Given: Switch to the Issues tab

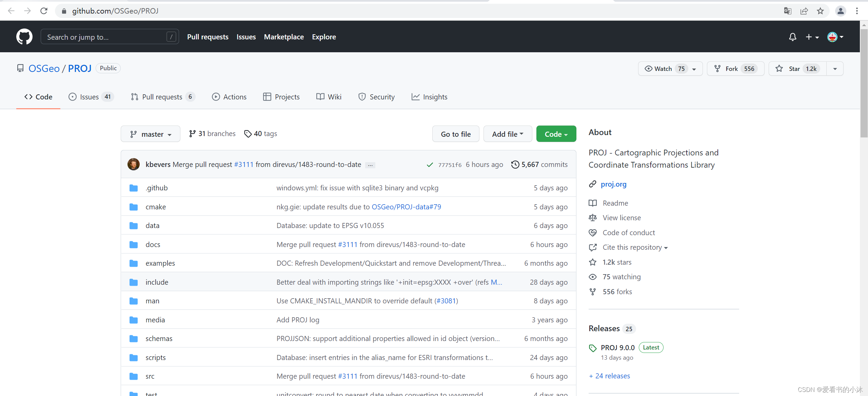Looking at the screenshot, I should coord(91,97).
